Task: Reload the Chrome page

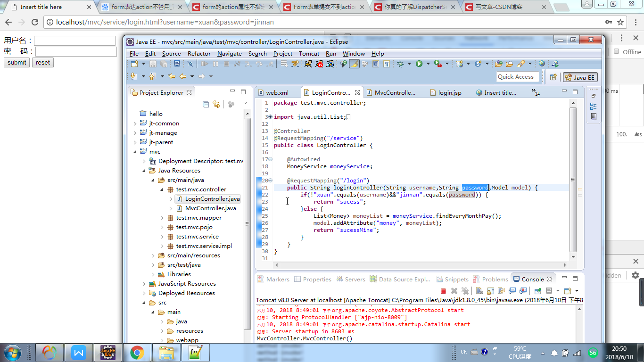Action: (x=34, y=22)
